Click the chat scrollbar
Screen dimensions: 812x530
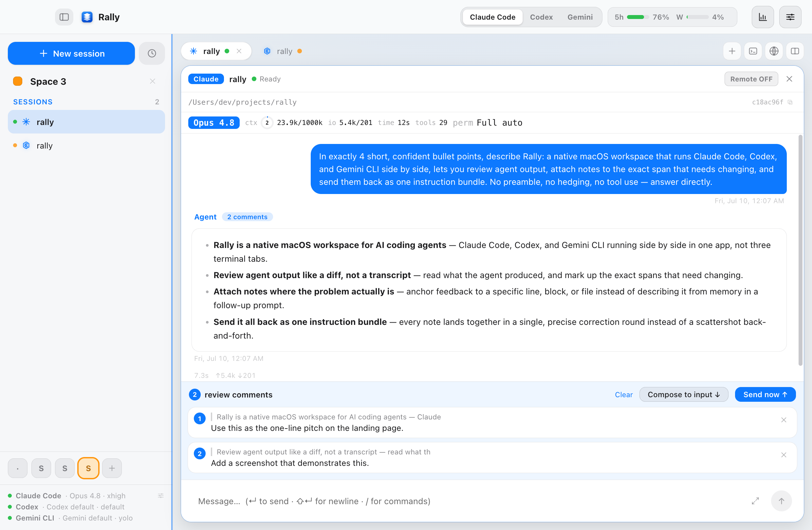pyautogui.click(x=800, y=251)
